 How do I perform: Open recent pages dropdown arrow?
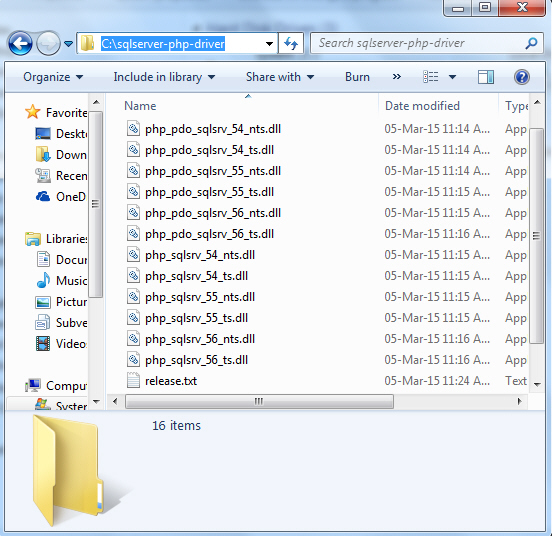click(x=68, y=44)
